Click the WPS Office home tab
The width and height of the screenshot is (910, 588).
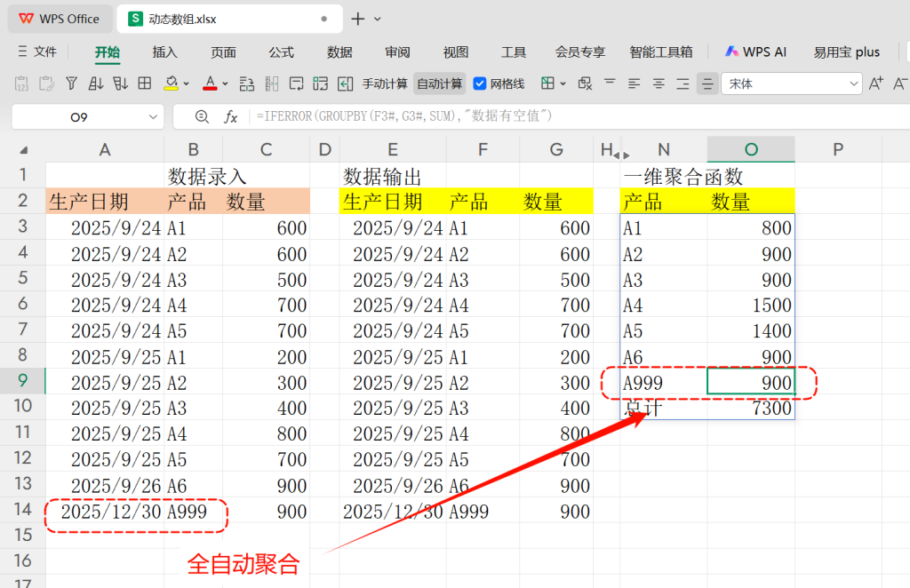(60, 19)
